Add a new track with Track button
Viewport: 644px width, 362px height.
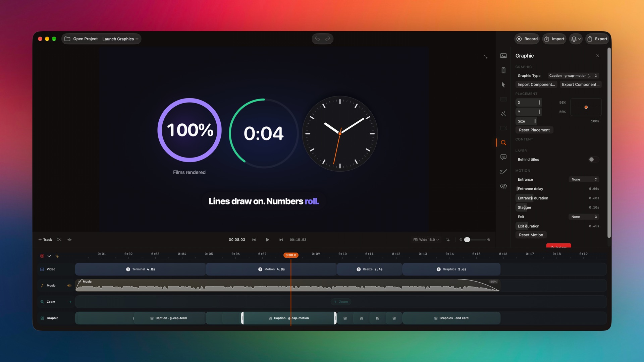click(45, 240)
